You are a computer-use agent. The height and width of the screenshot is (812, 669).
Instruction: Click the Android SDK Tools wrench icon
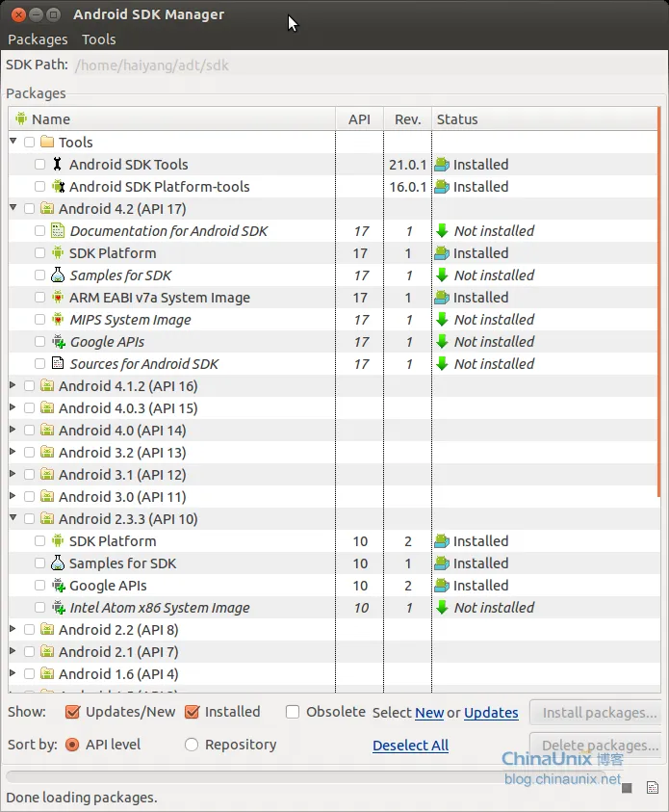[x=58, y=164]
